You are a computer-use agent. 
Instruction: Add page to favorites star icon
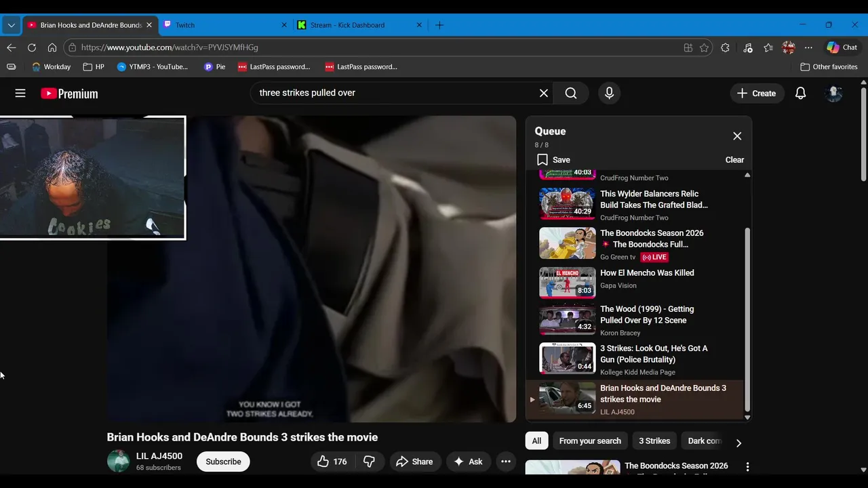(x=705, y=47)
